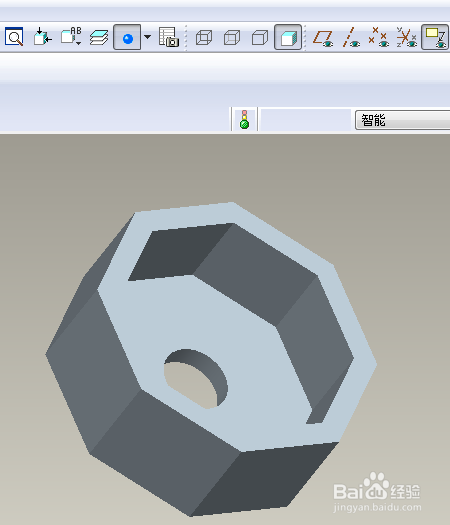
Task: Click the zoom-in magnifier icon
Action: [14, 37]
